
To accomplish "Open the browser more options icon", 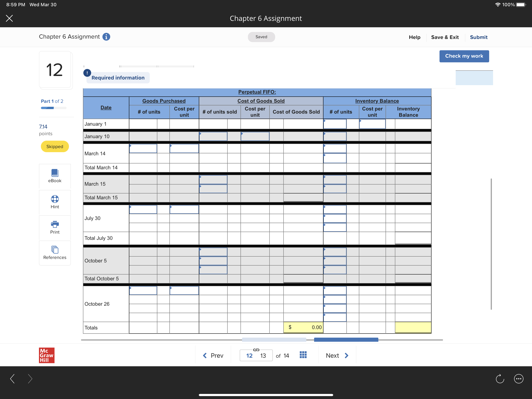I will click(518, 379).
